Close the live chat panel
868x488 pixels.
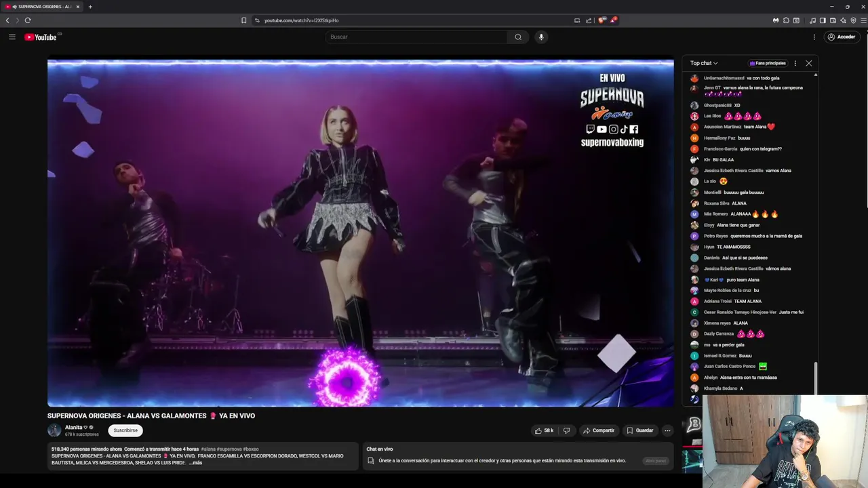[808, 63]
